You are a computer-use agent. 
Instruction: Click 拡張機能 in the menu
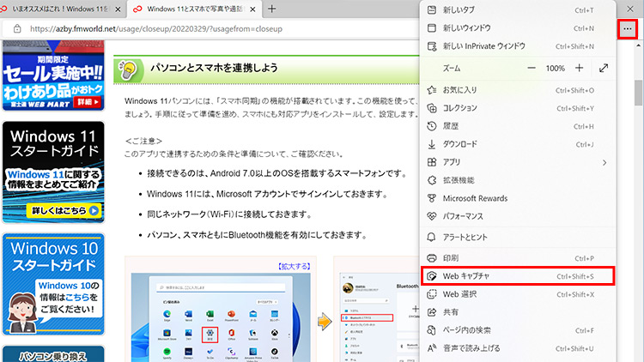coord(457,180)
